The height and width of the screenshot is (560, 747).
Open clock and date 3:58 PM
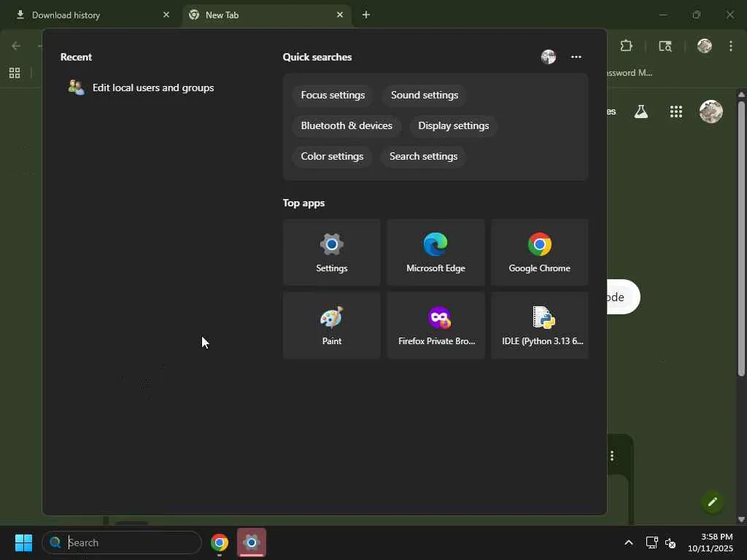point(711,542)
